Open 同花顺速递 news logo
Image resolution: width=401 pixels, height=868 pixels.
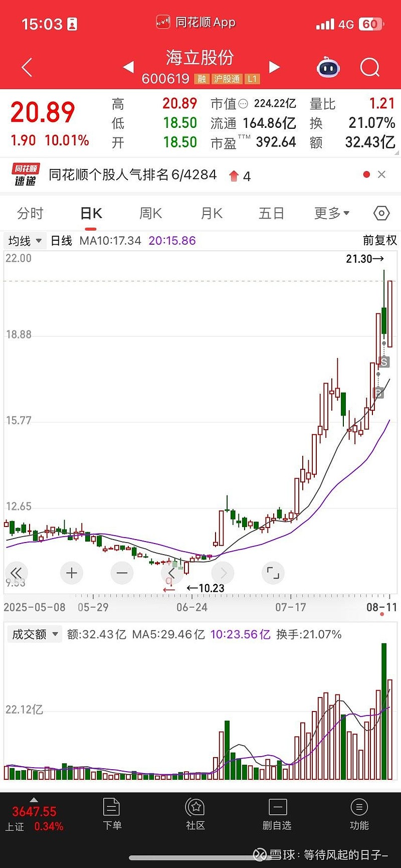26,175
